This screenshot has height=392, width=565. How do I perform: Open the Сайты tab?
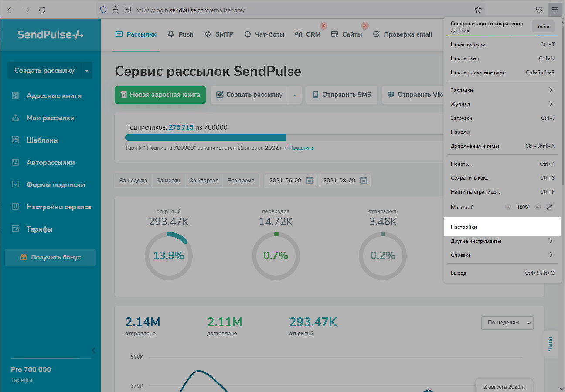[x=347, y=34]
